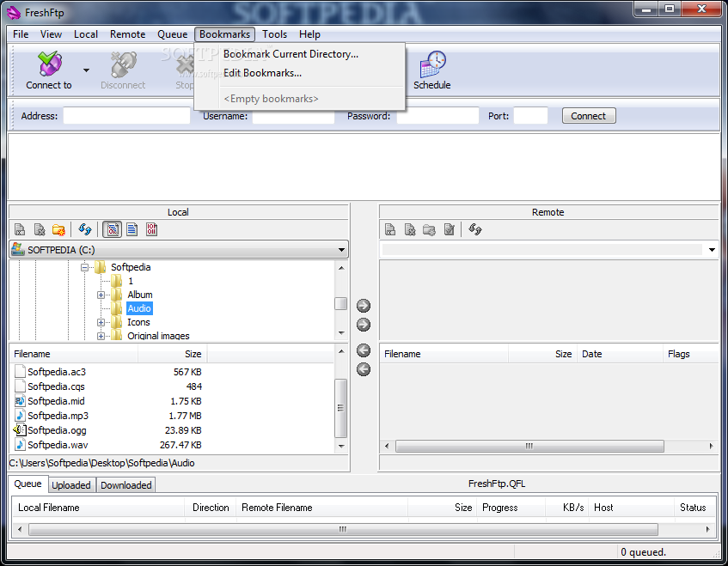Click the Password input field

pyautogui.click(x=437, y=116)
